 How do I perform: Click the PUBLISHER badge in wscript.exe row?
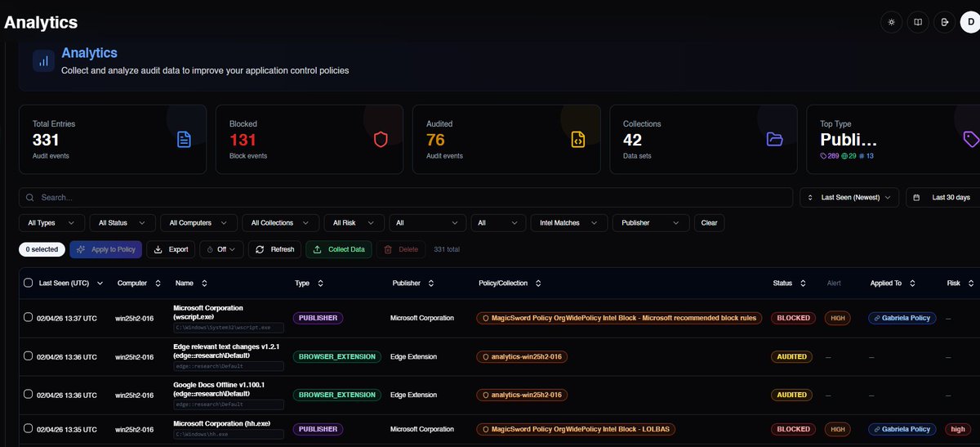coord(318,318)
